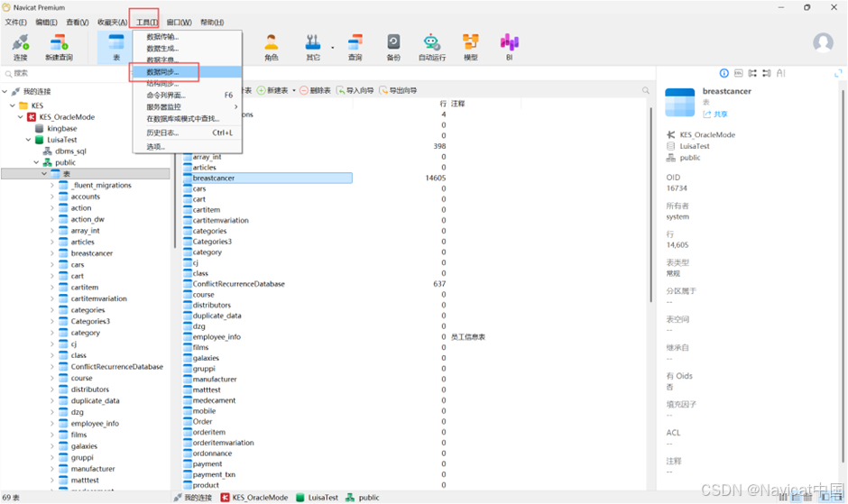Screen dimensions: 848x504
Task: Choose 数据传输... from Tools menu
Action: [x=187, y=37]
